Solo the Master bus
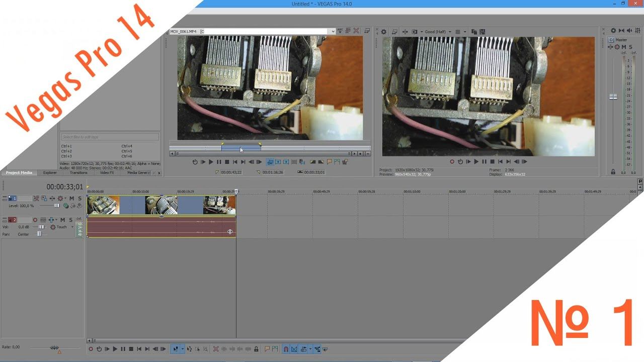 coord(630,47)
